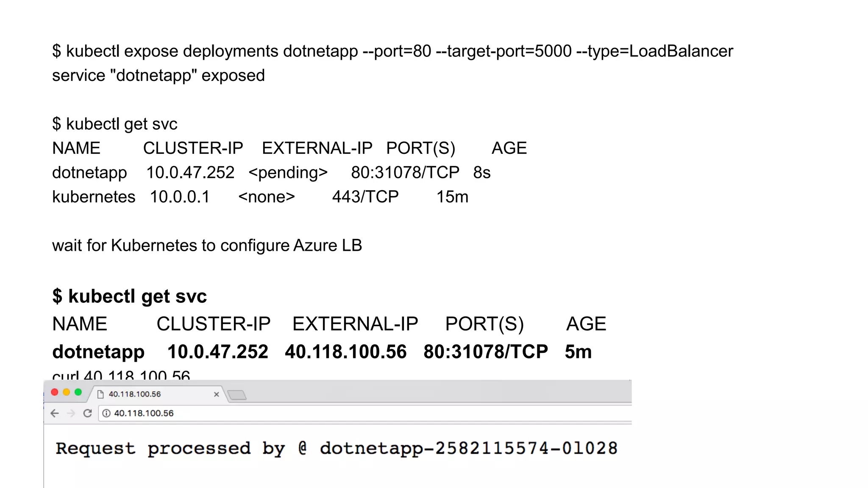
Task: Click the 'service "dotnetapp" exposed' output line
Action: point(159,76)
